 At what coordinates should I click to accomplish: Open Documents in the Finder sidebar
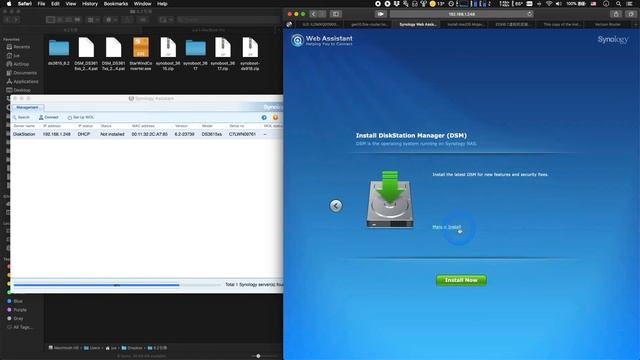[22, 73]
